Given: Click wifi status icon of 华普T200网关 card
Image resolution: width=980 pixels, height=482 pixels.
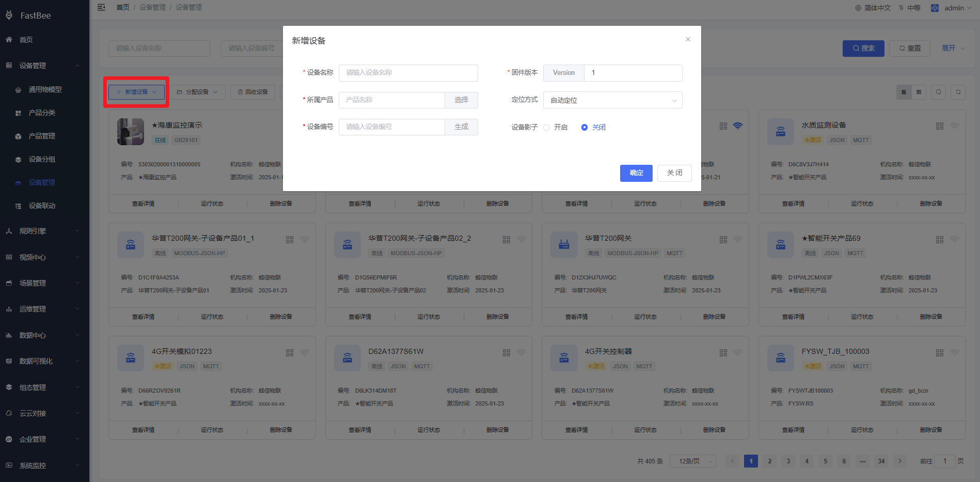Looking at the screenshot, I should click(738, 239).
